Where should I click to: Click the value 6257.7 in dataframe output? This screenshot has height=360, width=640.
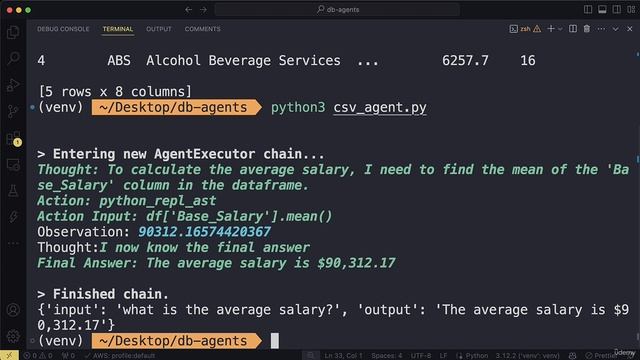[x=465, y=60]
